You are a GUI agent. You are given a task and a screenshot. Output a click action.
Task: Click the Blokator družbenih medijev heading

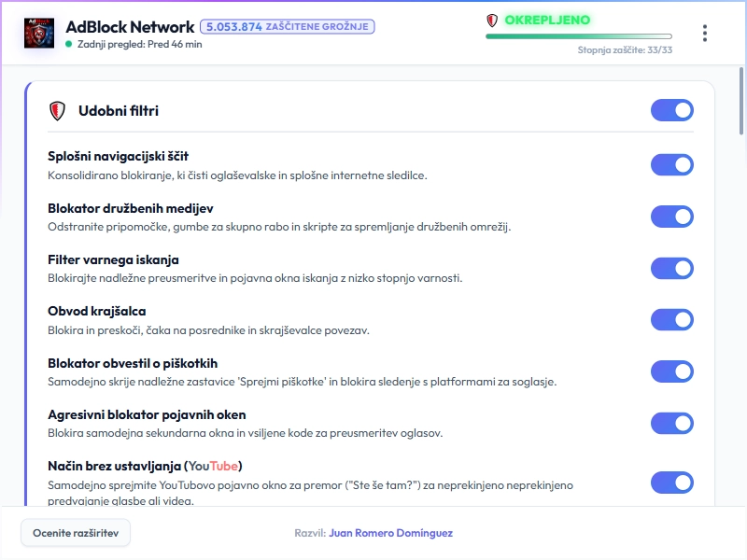[x=131, y=208]
